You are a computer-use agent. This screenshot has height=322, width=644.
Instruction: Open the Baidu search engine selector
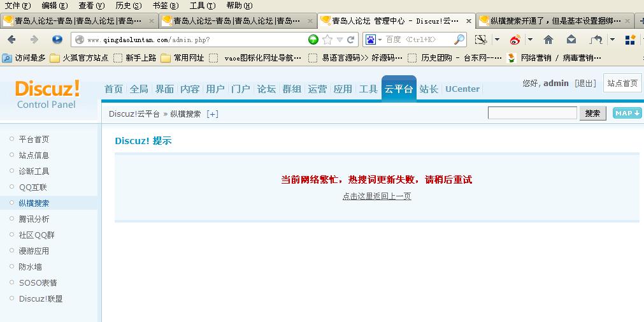click(373, 40)
